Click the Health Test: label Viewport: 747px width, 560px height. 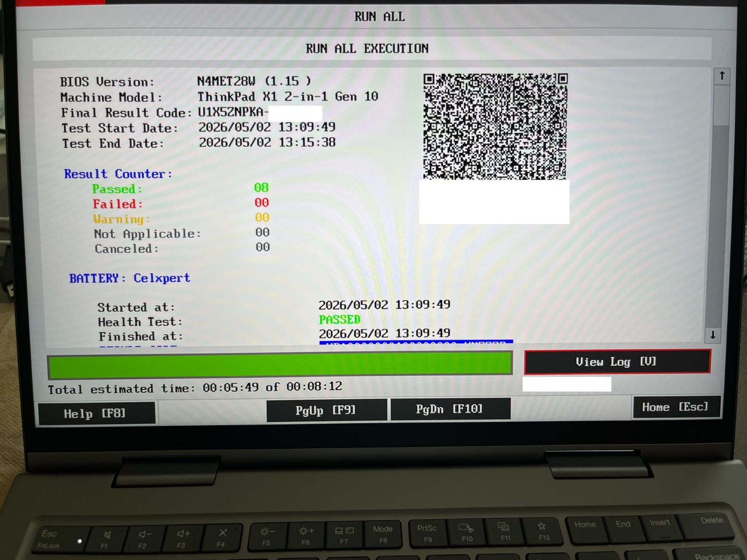coord(140,322)
